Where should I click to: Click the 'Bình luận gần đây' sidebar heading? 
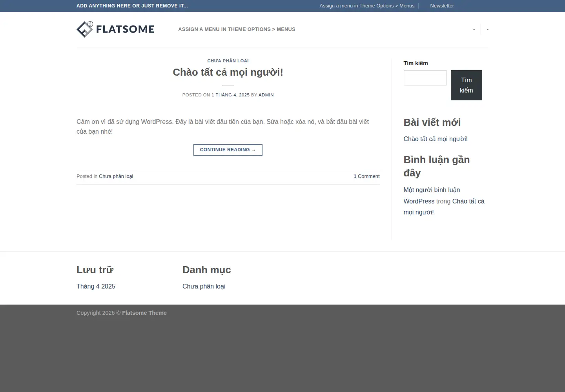click(x=437, y=166)
